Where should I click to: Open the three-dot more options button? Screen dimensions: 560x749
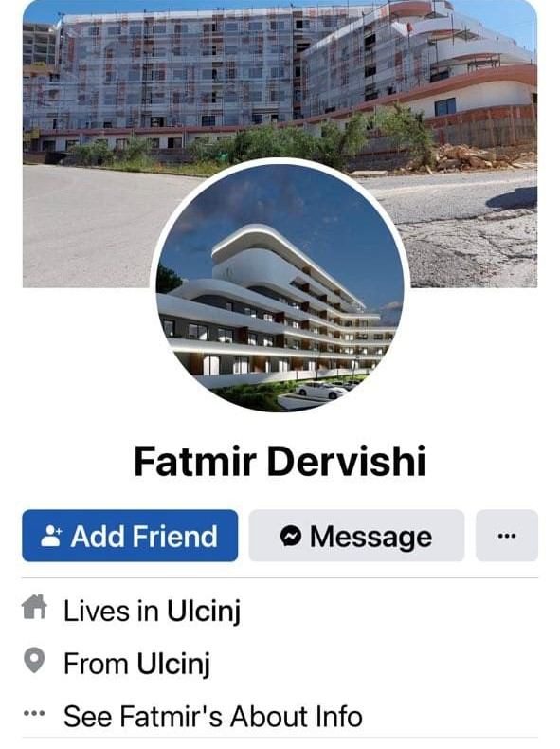tap(507, 536)
